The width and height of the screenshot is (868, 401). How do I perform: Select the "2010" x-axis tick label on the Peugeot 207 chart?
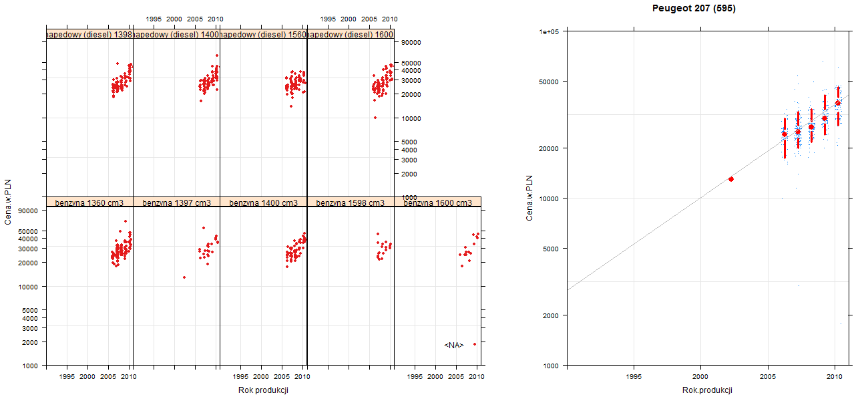[835, 378]
